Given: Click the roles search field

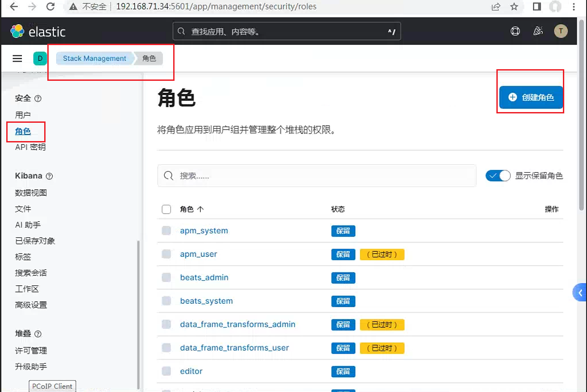Looking at the screenshot, I should click(x=316, y=175).
